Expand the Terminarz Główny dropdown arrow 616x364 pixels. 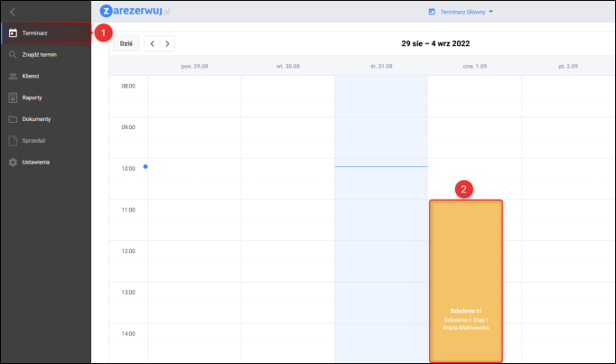[x=491, y=12]
